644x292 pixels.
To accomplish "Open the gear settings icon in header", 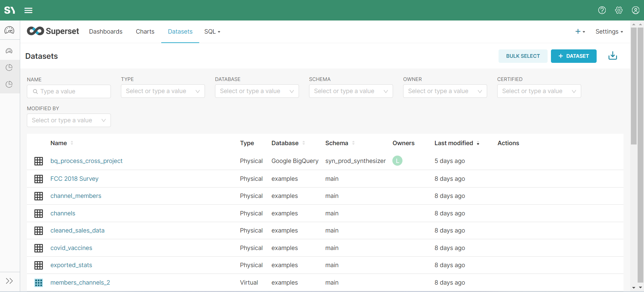I will click(x=618, y=10).
